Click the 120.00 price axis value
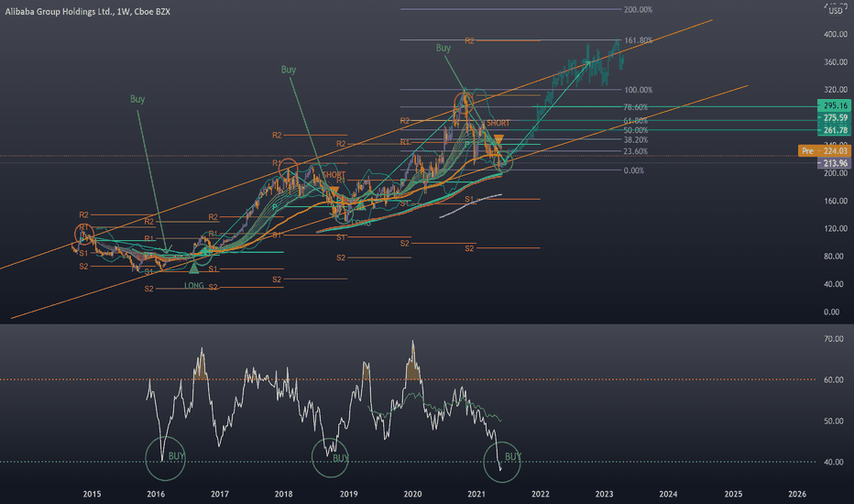Viewport: 854px width, 504px height. click(x=836, y=228)
